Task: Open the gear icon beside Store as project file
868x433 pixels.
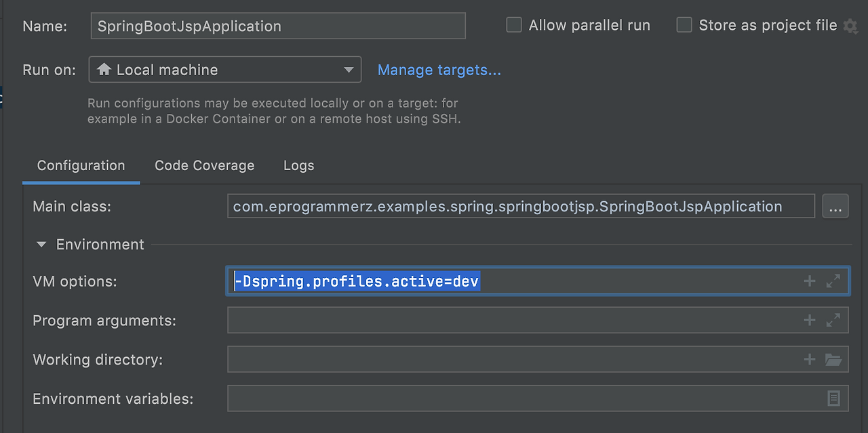Action: [x=850, y=25]
